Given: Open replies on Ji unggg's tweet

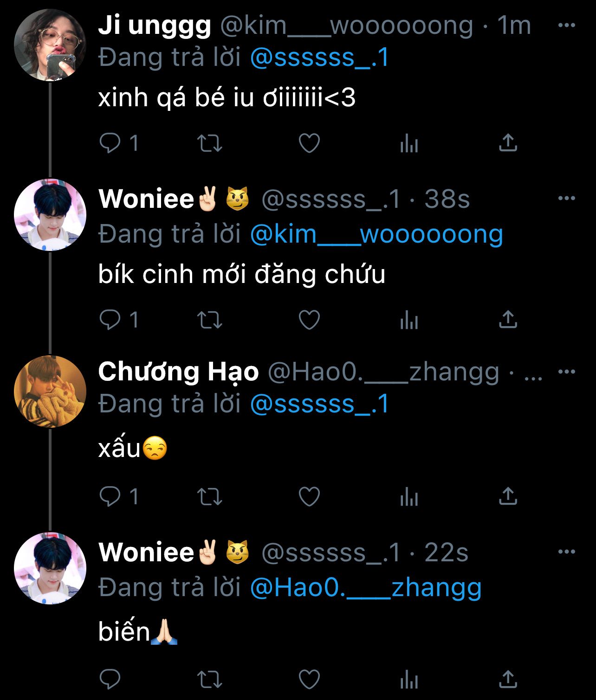Looking at the screenshot, I should tap(119, 143).
